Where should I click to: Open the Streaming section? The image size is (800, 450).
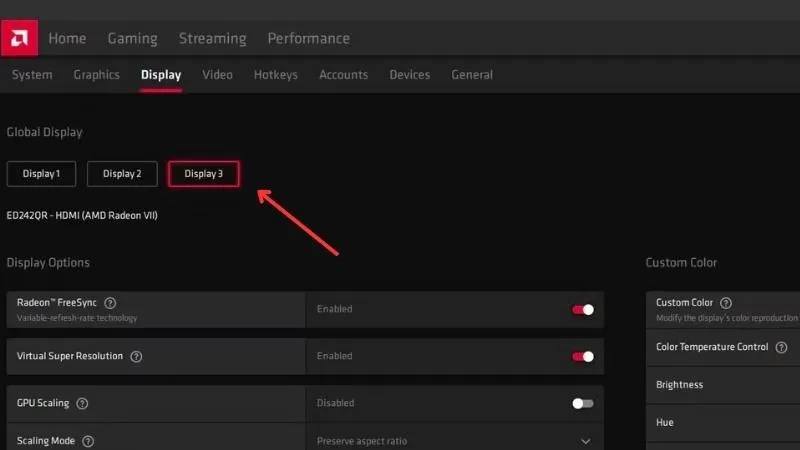(212, 39)
